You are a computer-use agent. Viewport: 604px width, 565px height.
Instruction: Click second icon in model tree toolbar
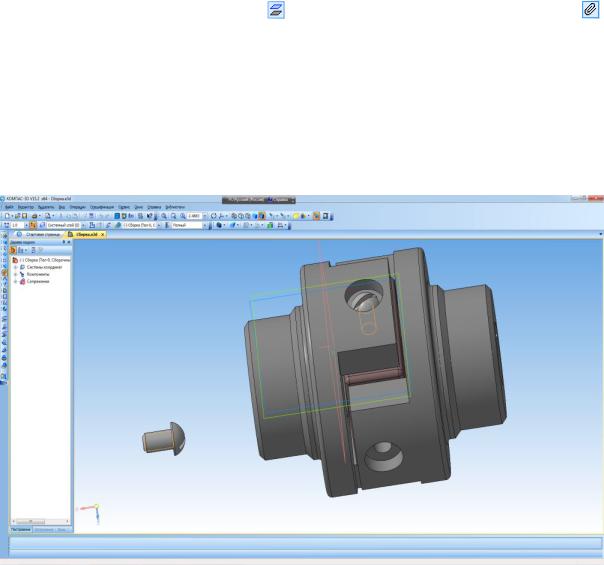pyautogui.click(x=20, y=250)
